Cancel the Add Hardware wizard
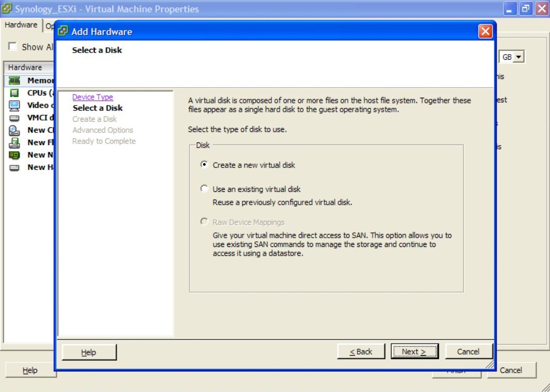 [x=468, y=351]
